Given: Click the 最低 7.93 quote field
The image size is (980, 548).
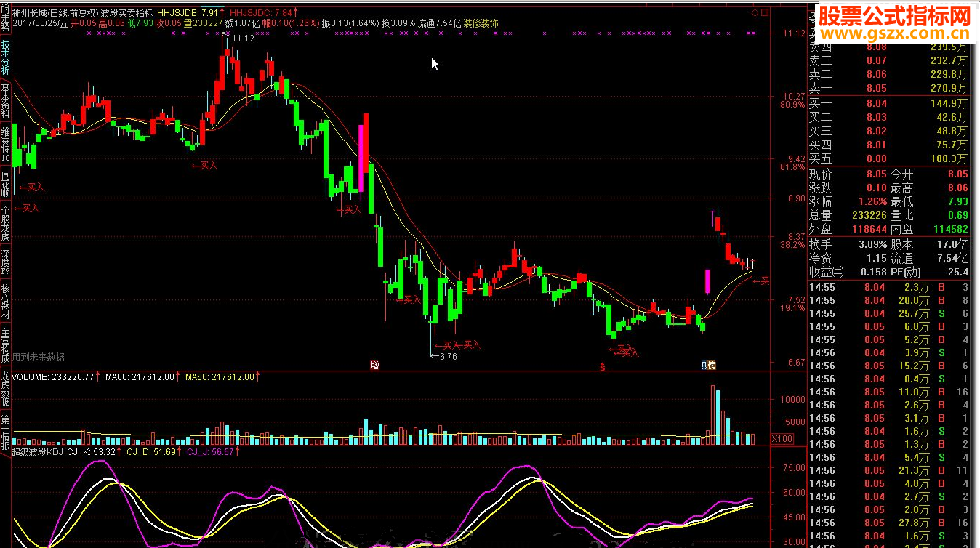Looking at the screenshot, I should coord(930,202).
